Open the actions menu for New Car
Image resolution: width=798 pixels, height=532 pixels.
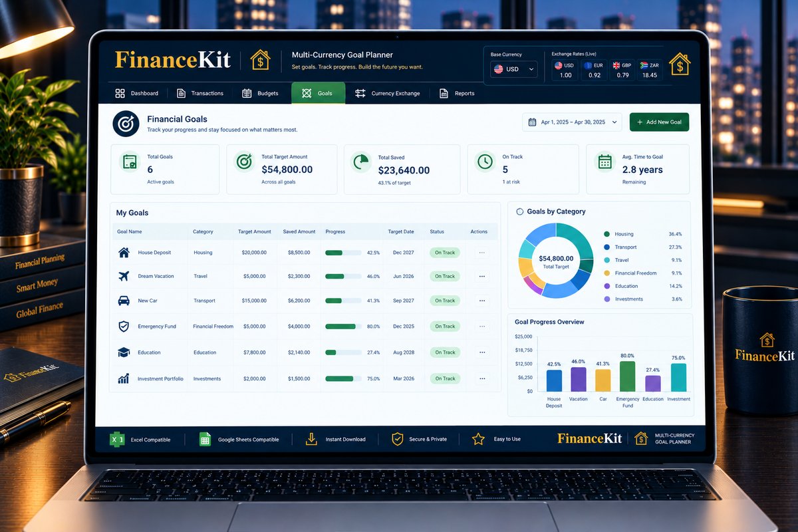(481, 301)
